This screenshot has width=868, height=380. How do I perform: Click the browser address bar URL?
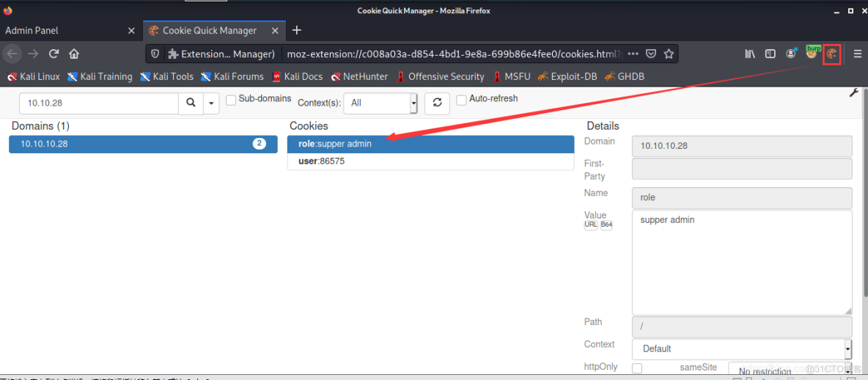coord(454,54)
